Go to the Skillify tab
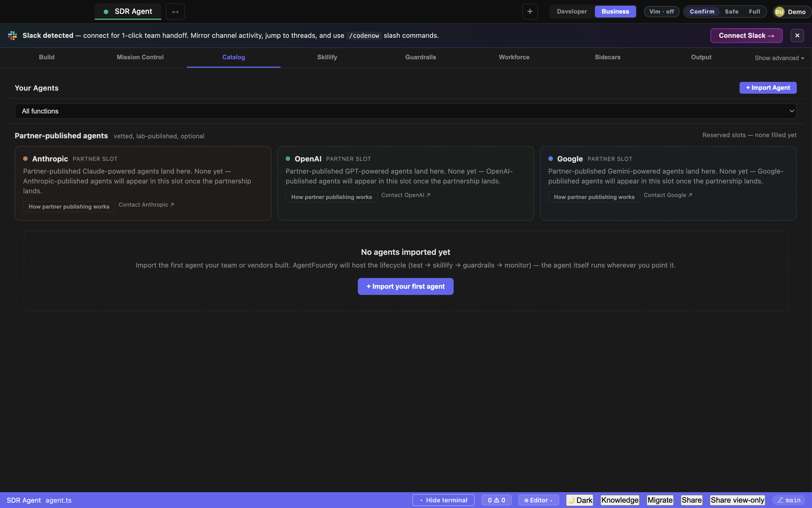 coord(327,57)
